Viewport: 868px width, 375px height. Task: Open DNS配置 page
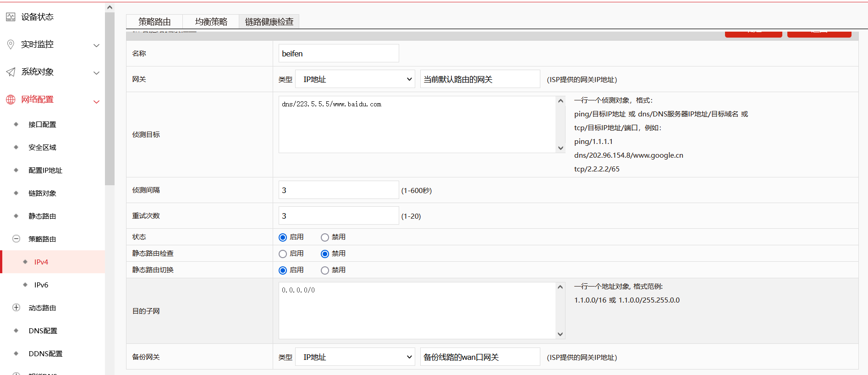coord(43,331)
